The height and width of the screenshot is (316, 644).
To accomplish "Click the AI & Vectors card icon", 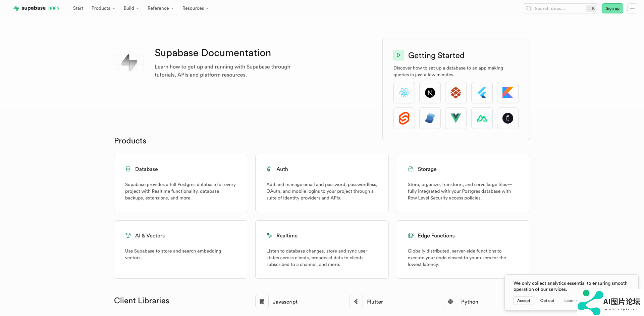I will coord(128,235).
